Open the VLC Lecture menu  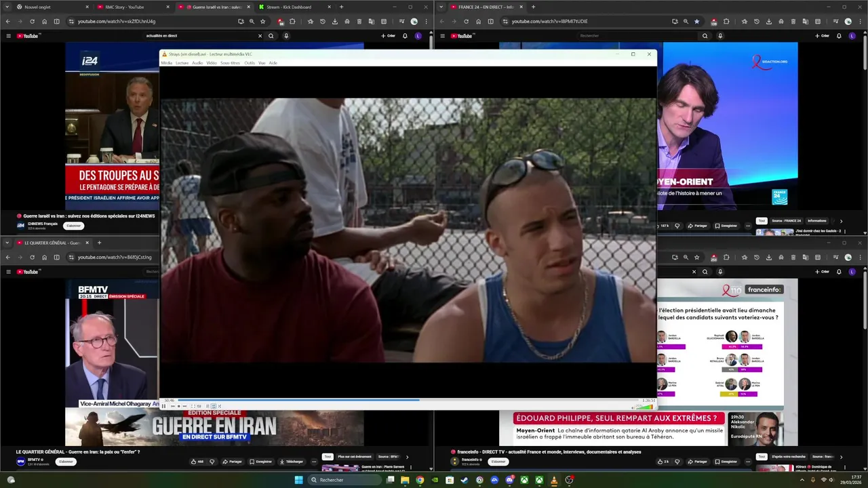pos(182,63)
